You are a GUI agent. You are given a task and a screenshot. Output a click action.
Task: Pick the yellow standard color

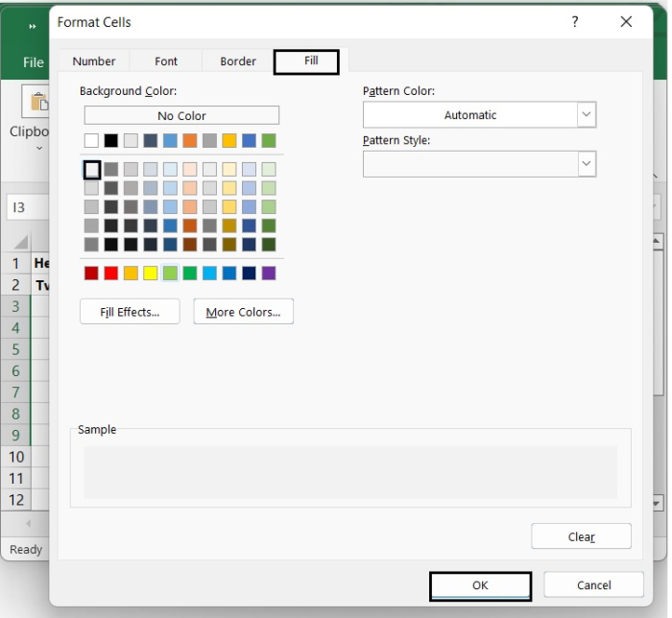151,273
